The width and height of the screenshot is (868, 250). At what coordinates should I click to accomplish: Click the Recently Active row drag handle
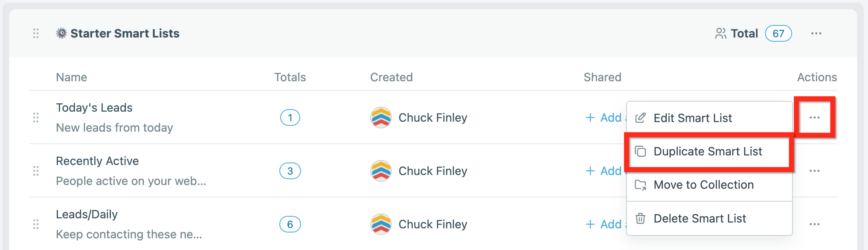click(x=36, y=171)
